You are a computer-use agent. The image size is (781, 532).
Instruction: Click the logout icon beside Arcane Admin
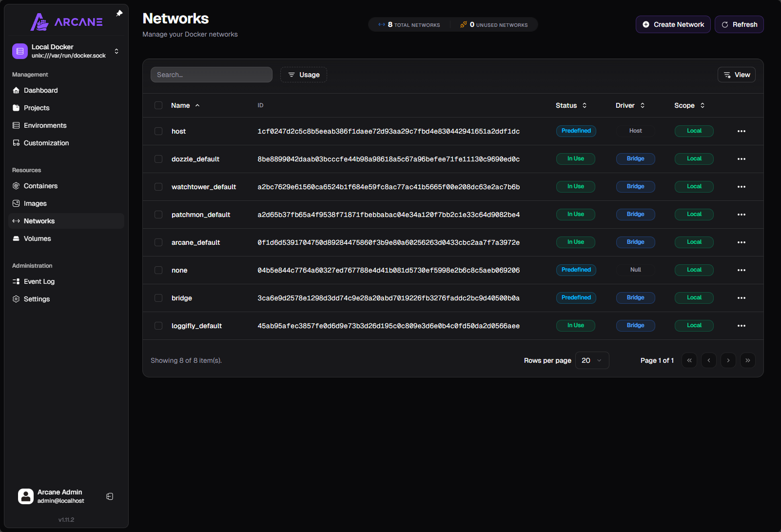(x=110, y=496)
